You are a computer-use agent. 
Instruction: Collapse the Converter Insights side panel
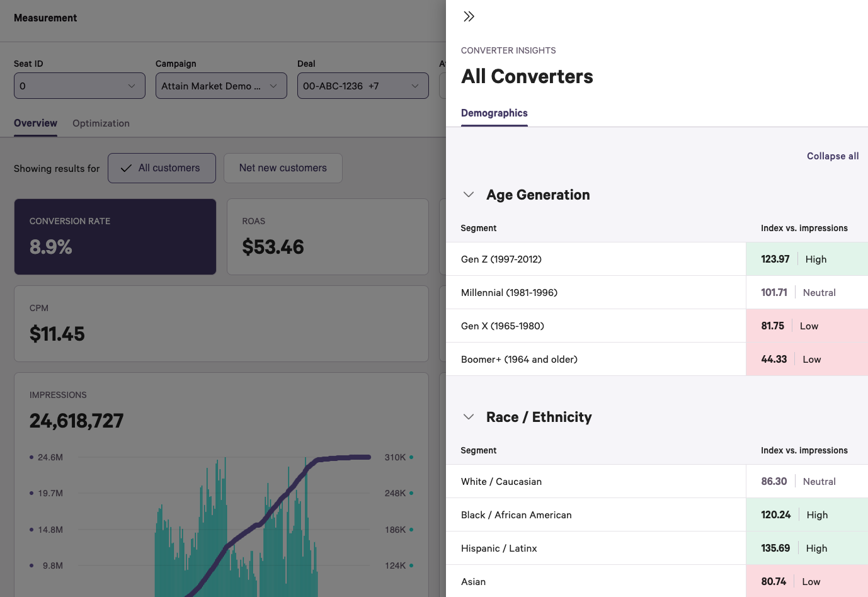(469, 16)
